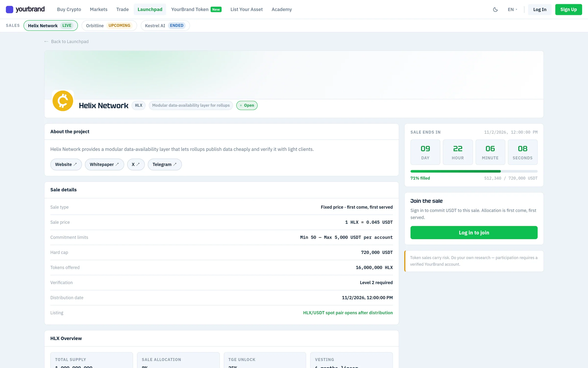Click '1 HLX = 0.045 USDT' sale price

coord(369,222)
